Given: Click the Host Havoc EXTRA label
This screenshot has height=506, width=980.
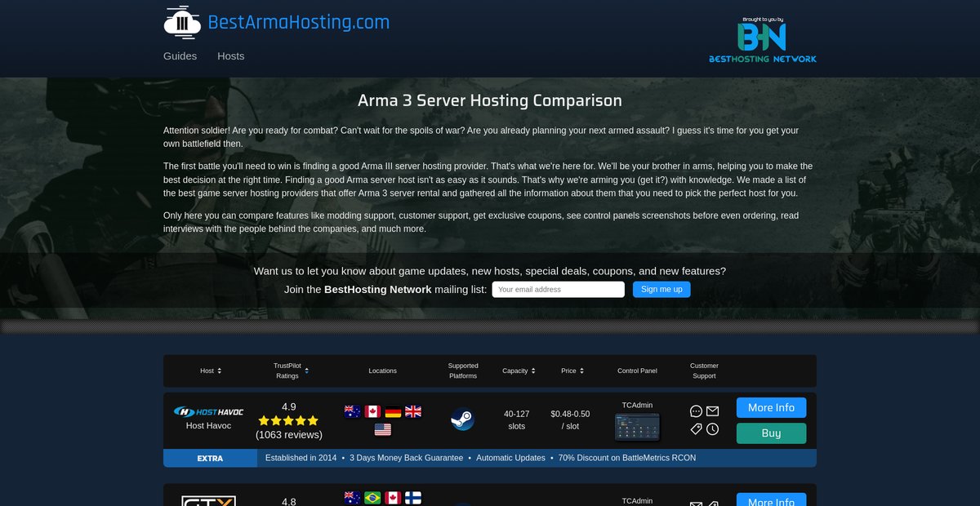Looking at the screenshot, I should click(210, 458).
